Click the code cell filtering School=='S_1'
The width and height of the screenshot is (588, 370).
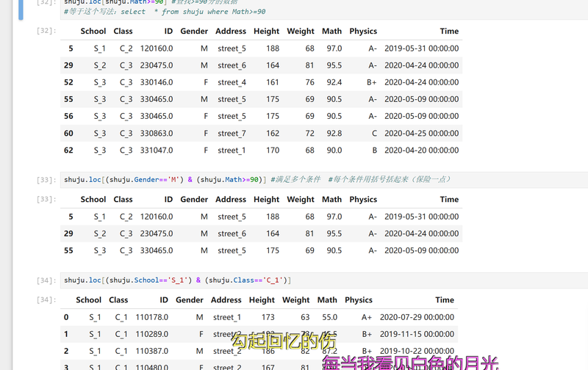click(177, 280)
